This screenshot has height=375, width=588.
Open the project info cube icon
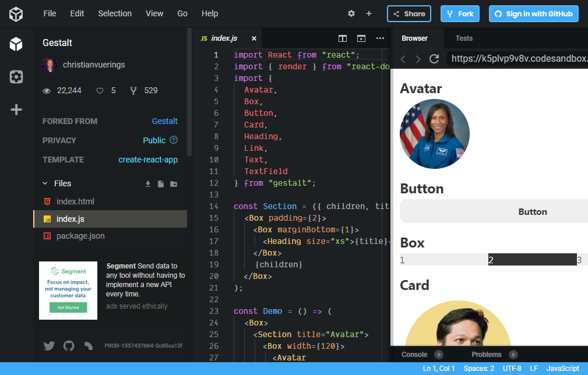tap(16, 44)
